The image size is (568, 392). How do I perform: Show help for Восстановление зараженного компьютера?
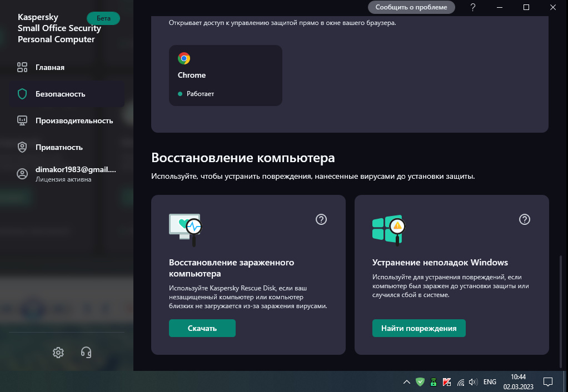click(x=321, y=219)
